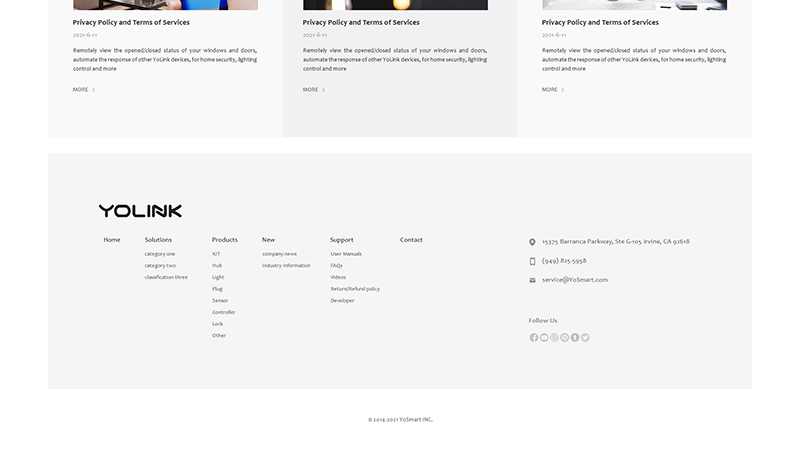The image size is (800, 450).
Task: Open the Plug link under Products
Action: point(217,289)
